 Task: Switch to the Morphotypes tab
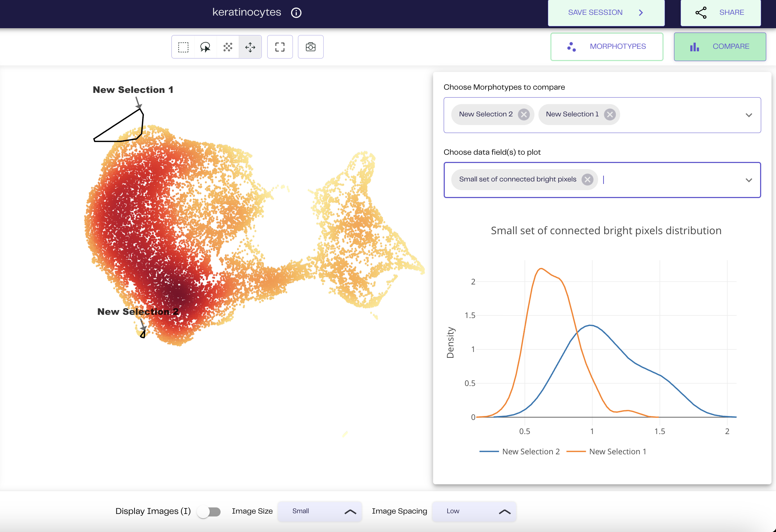[x=607, y=47]
